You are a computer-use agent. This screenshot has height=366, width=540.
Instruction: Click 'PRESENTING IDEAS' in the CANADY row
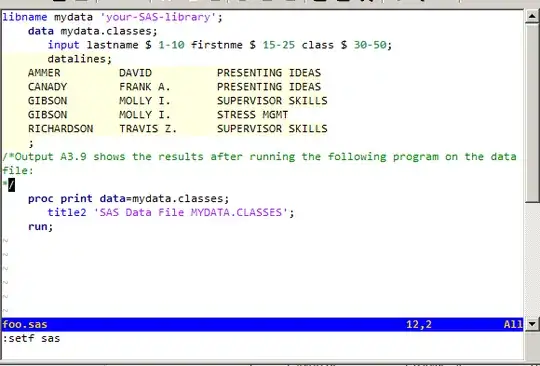pyautogui.click(x=269, y=87)
